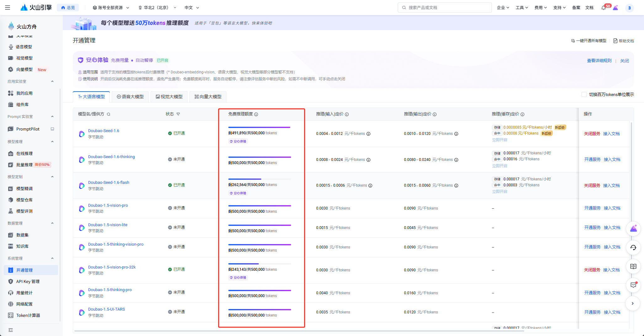Open 支持 dropdown menu

(559, 8)
